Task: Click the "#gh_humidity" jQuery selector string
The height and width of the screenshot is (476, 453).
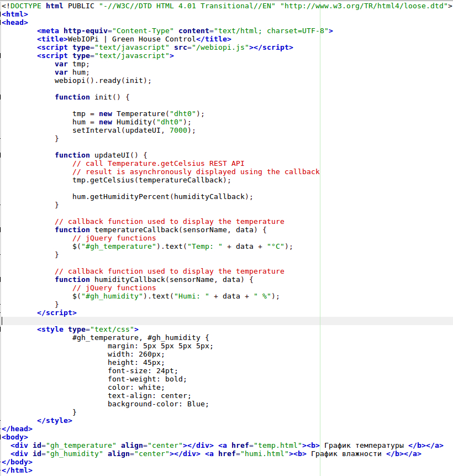Action: pyautogui.click(x=112, y=296)
